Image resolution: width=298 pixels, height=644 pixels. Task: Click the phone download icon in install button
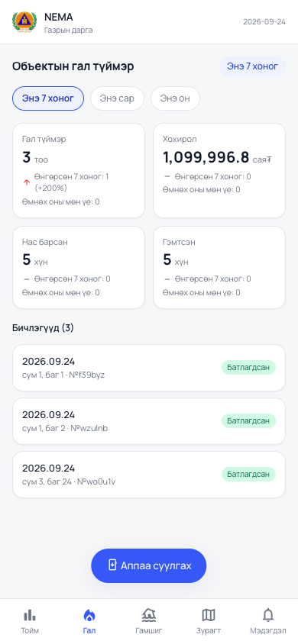click(112, 565)
